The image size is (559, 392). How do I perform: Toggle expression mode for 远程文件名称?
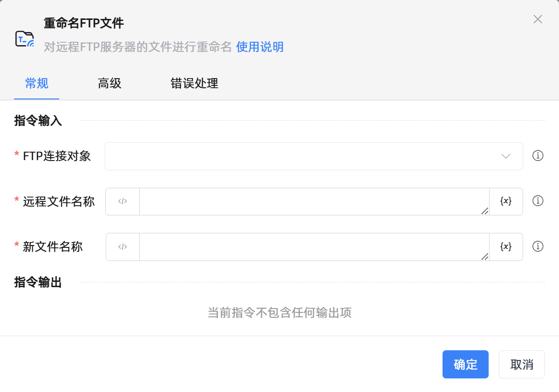click(x=122, y=201)
